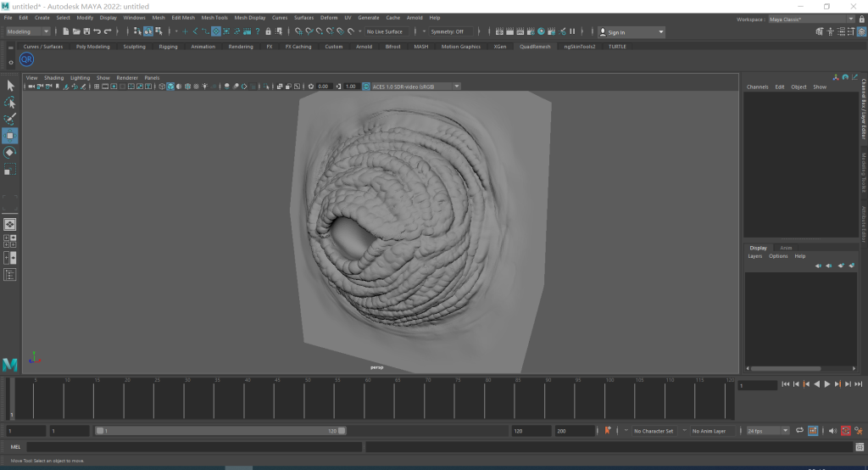Open the Mesh Tools menu
Image resolution: width=868 pixels, height=470 pixels.
(214, 17)
